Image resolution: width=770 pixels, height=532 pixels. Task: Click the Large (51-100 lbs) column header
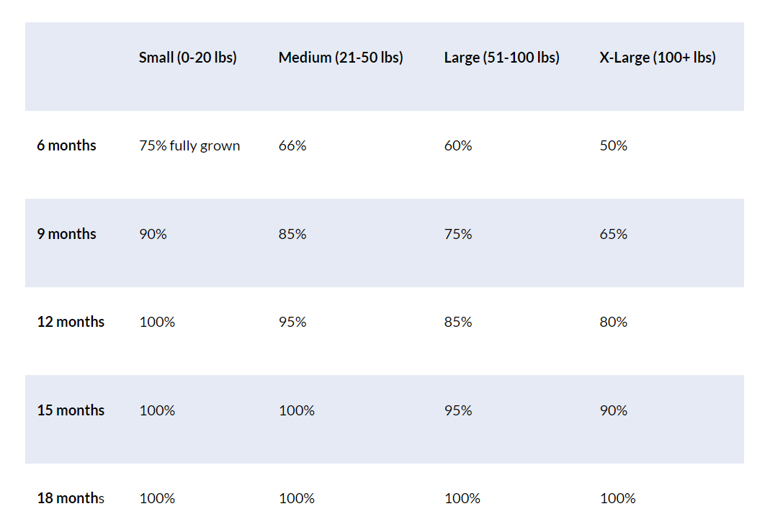pos(501,58)
